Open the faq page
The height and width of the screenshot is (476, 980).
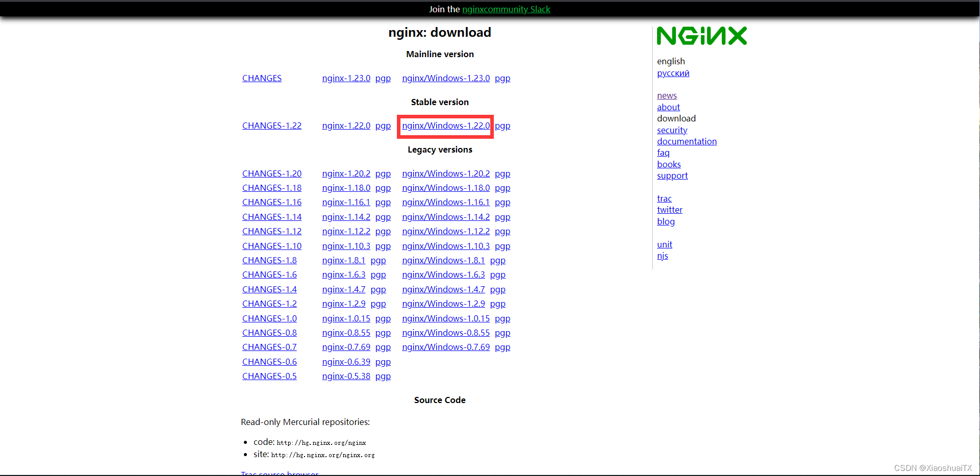(663, 153)
